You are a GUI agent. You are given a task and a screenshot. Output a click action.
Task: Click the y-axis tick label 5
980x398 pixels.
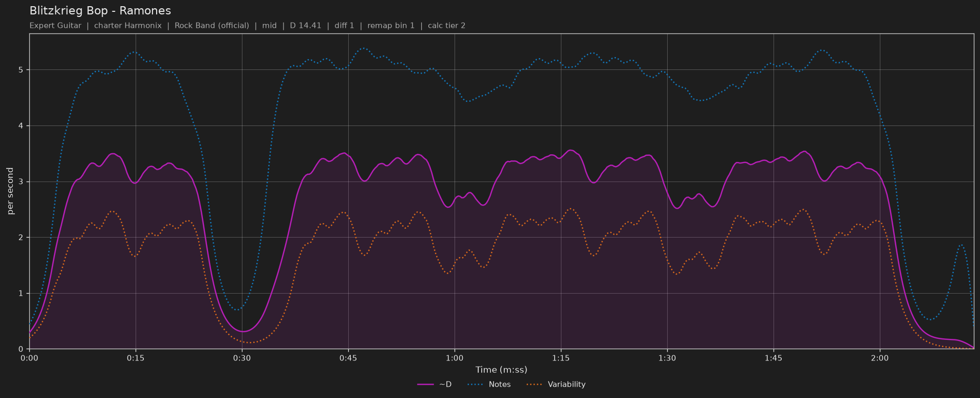pos(22,70)
